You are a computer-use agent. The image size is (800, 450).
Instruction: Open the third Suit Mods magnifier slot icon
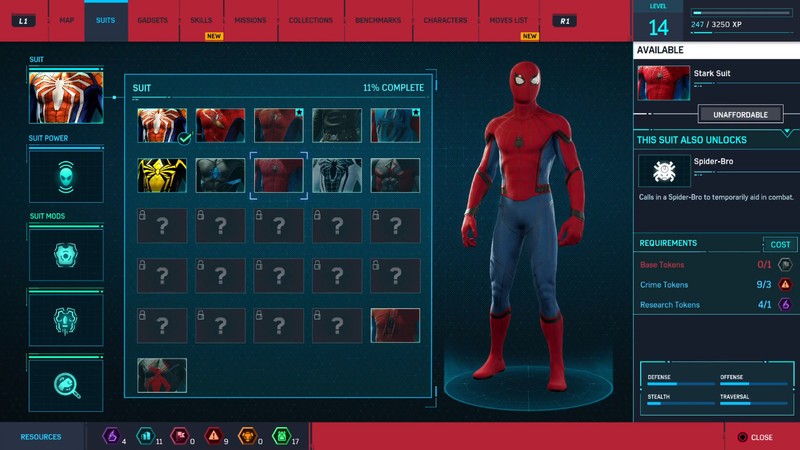coord(66,385)
